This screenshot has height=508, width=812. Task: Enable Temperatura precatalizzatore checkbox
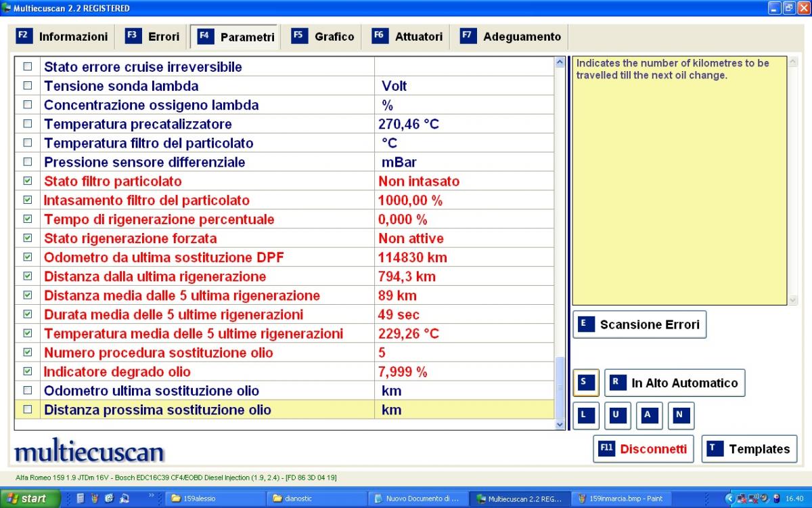pos(28,124)
